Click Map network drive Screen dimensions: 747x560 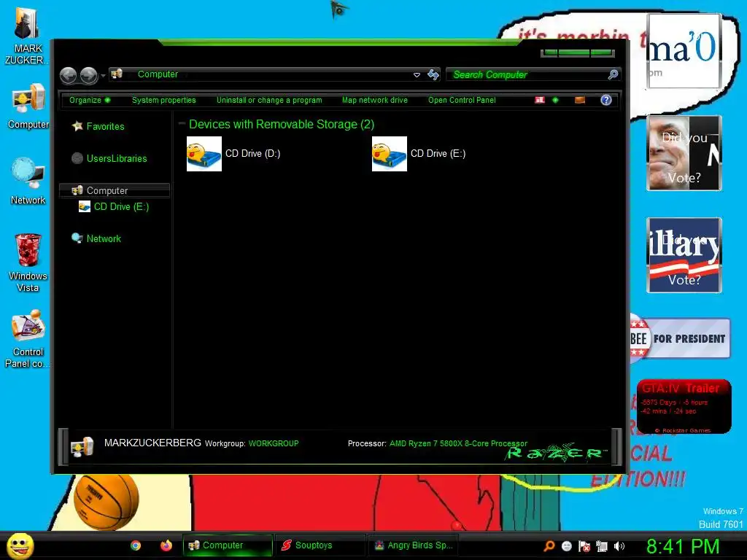pyautogui.click(x=375, y=100)
